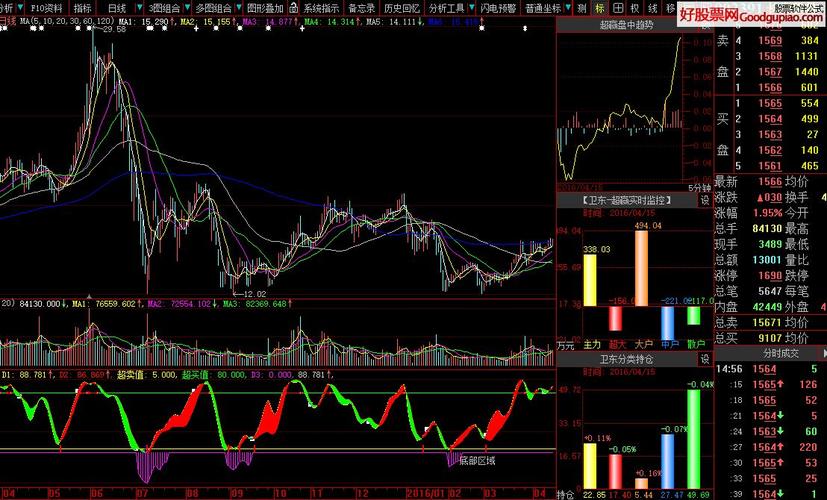Click the 历史回忆 button
This screenshot has height=500, width=827.
click(x=401, y=8)
